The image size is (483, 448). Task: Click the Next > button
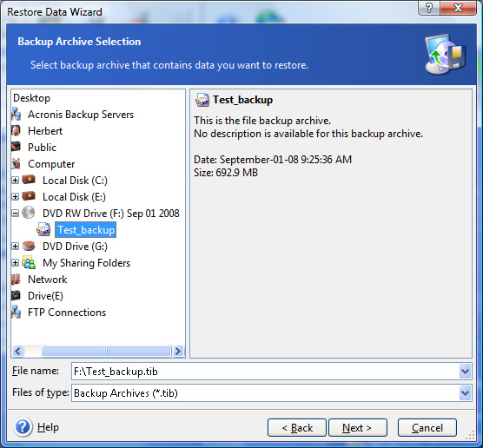click(358, 427)
